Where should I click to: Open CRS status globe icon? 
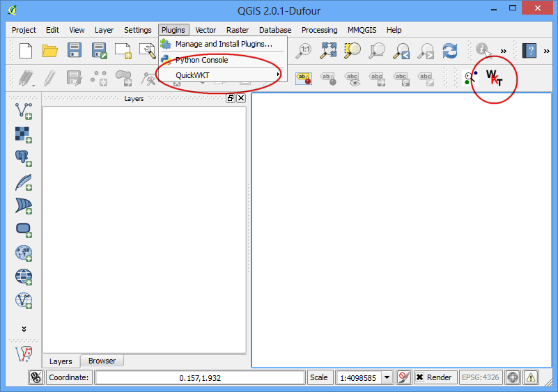513,377
